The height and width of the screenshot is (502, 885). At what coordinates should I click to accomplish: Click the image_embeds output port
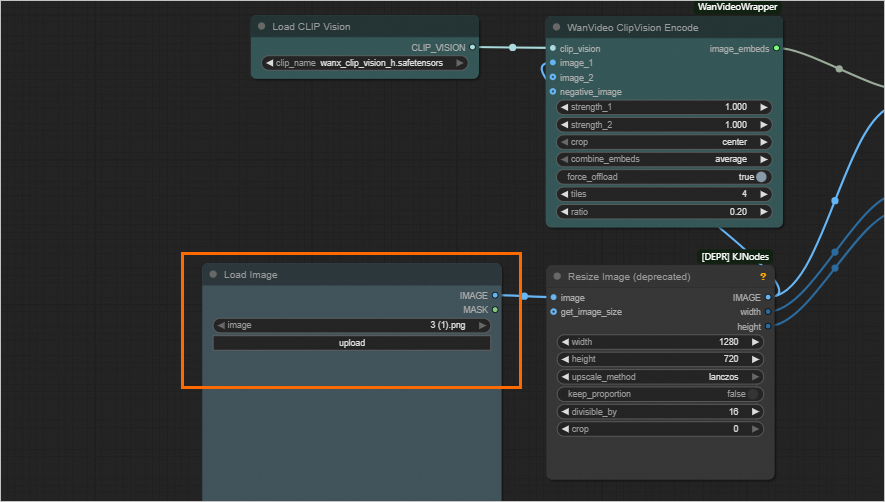776,48
